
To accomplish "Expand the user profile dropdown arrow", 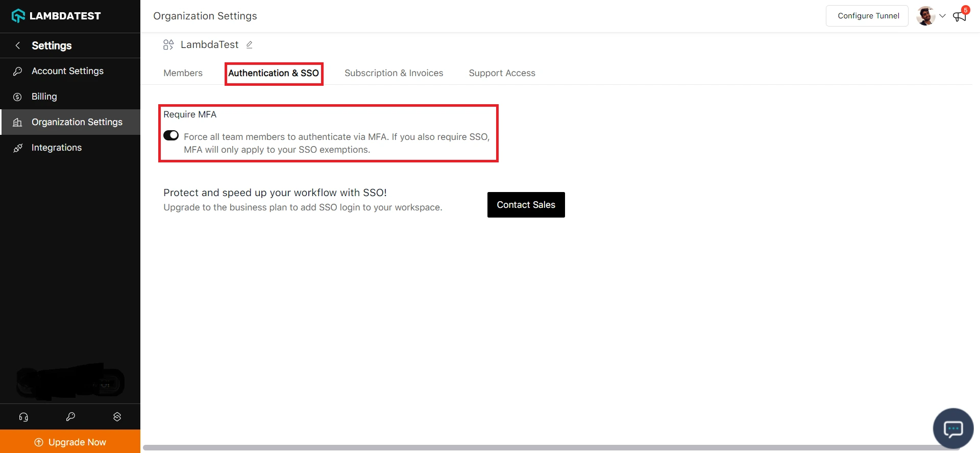I will [x=942, y=16].
